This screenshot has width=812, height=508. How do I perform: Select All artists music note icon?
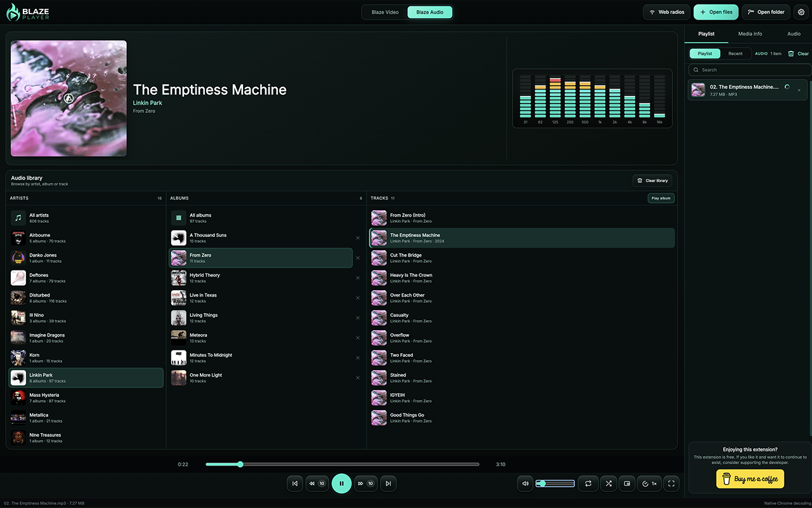[x=18, y=218]
